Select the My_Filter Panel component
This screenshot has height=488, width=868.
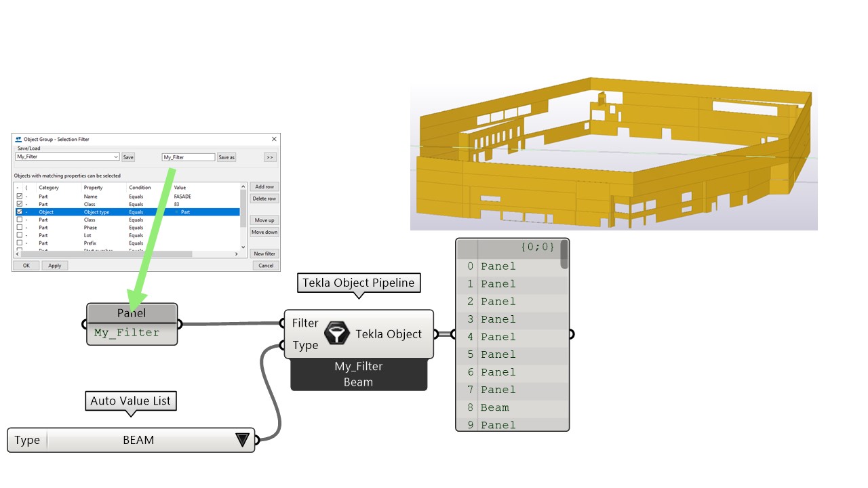(x=132, y=324)
